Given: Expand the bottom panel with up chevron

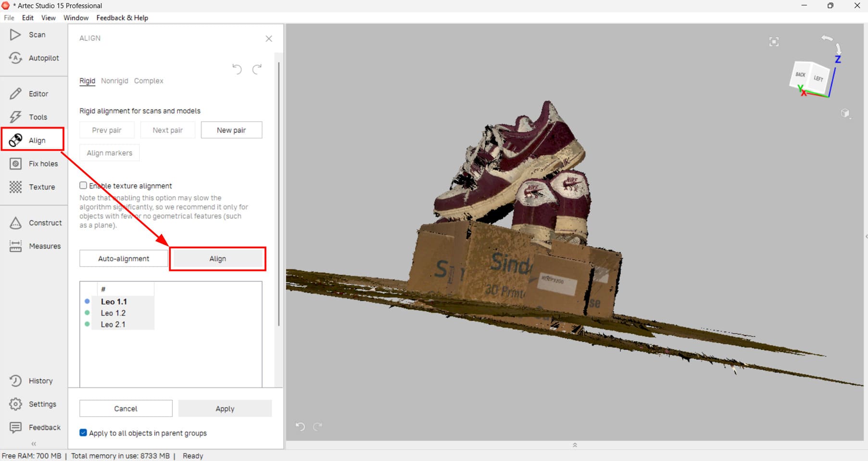Looking at the screenshot, I should pos(575,445).
